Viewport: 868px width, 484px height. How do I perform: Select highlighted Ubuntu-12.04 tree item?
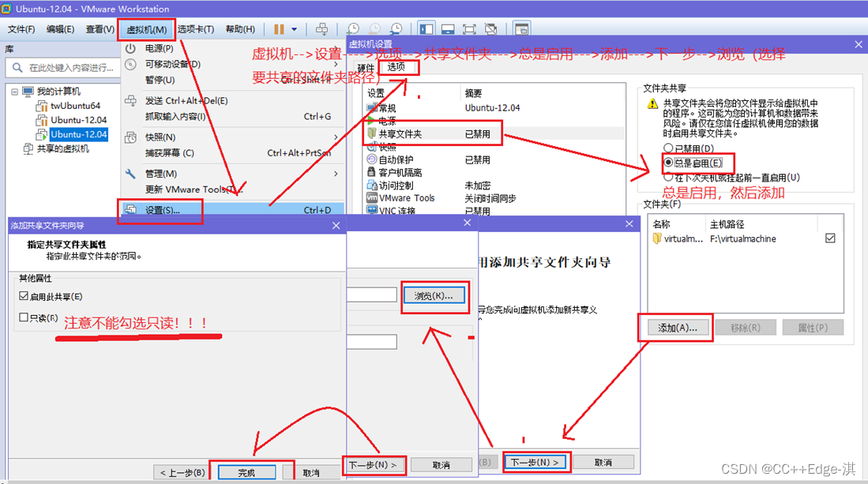pos(79,134)
